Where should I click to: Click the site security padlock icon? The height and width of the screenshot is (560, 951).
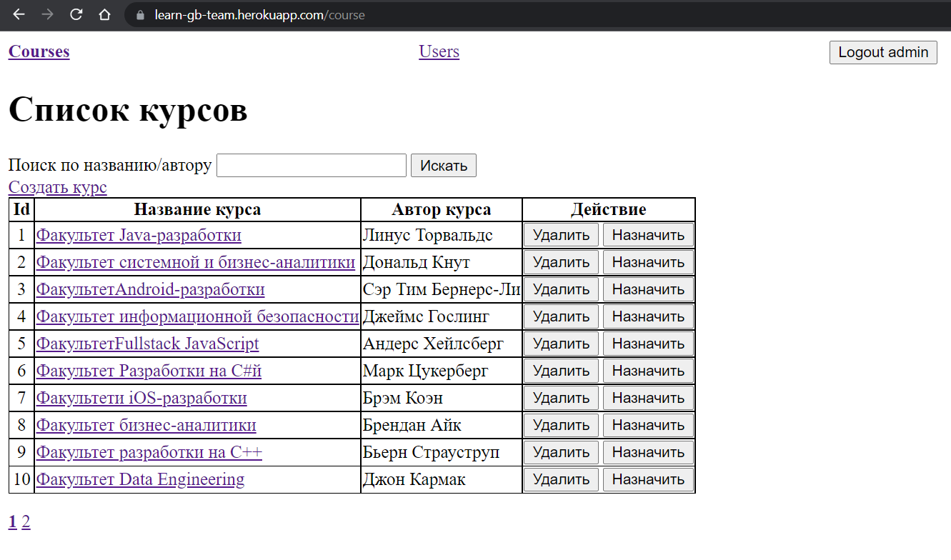[x=140, y=14]
